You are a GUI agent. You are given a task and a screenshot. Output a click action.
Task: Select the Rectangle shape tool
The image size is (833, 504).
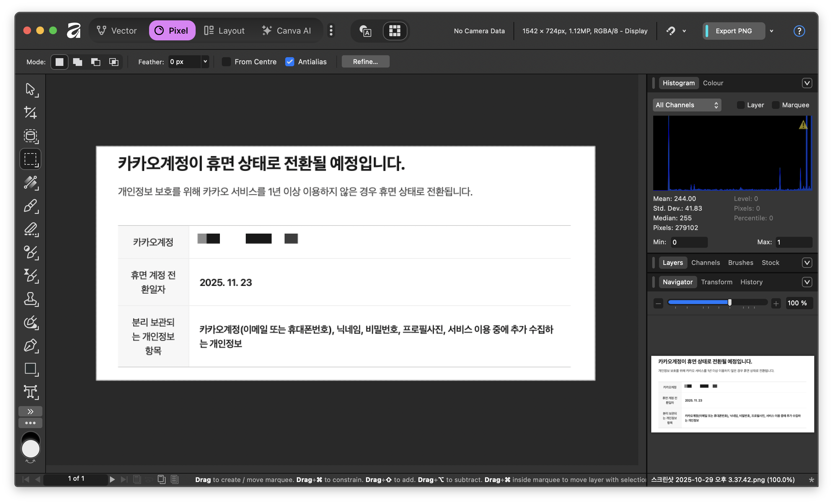[30, 369]
